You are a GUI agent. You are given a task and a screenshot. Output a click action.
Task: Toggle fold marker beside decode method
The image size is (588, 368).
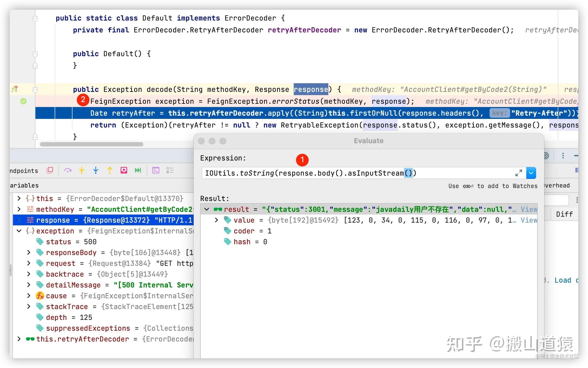[35, 89]
